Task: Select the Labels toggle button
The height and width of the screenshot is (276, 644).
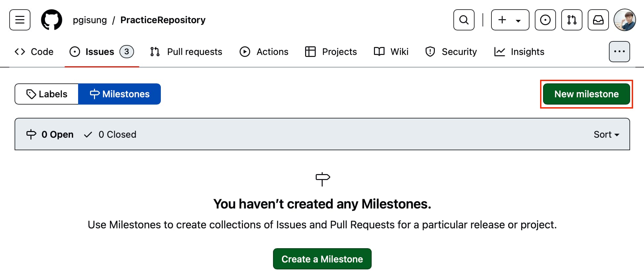Action: (47, 94)
